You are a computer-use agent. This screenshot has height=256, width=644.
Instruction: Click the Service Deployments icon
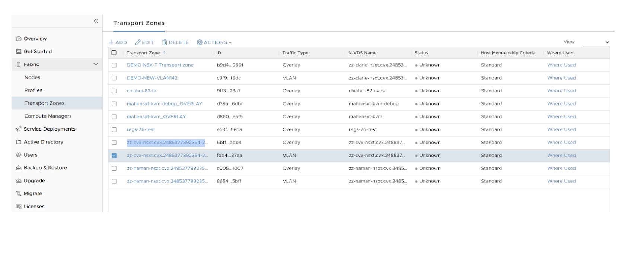[x=19, y=129]
